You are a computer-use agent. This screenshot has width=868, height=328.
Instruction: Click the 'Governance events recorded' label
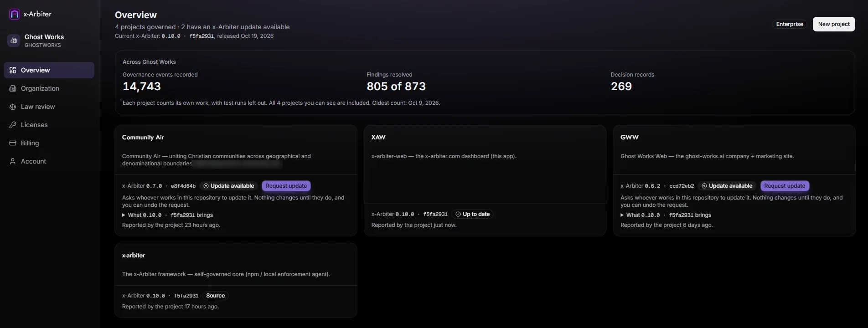(x=160, y=75)
